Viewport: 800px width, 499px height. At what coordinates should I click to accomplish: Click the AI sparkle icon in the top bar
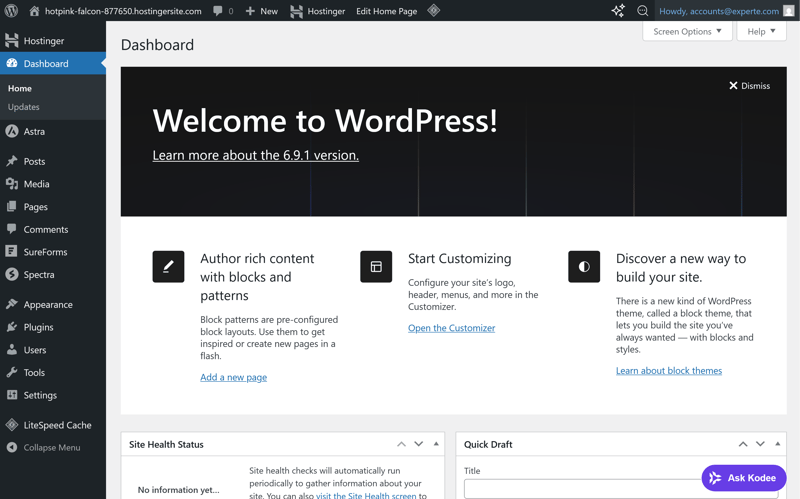[618, 11]
